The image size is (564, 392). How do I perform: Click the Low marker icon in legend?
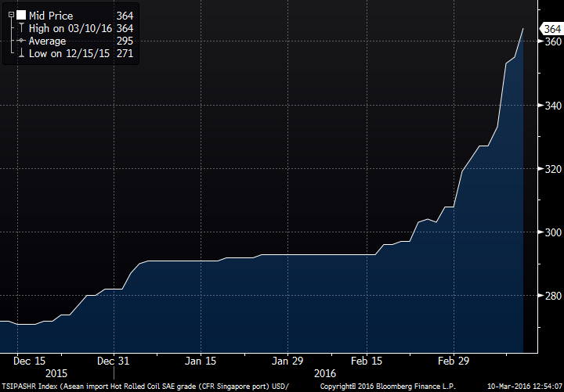pos(21,53)
